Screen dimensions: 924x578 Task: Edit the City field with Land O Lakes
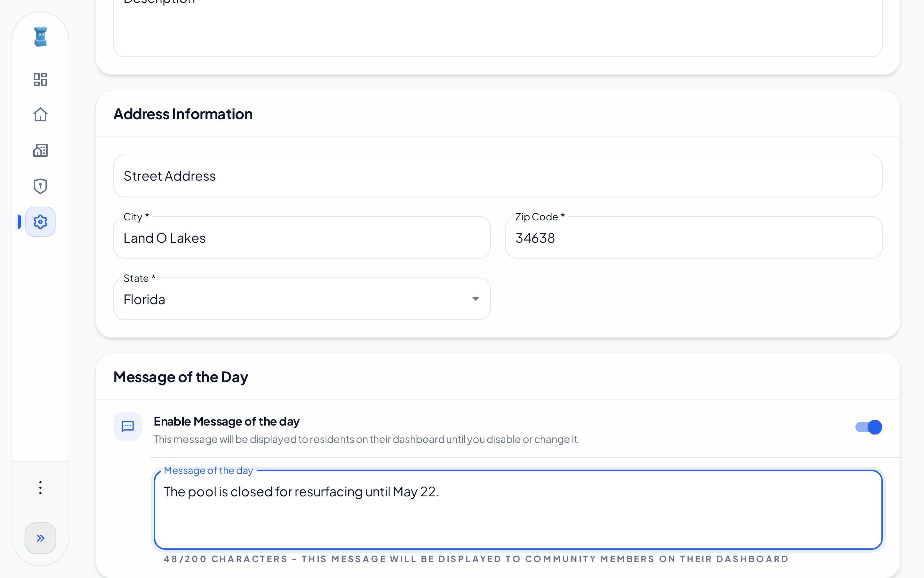pos(302,238)
